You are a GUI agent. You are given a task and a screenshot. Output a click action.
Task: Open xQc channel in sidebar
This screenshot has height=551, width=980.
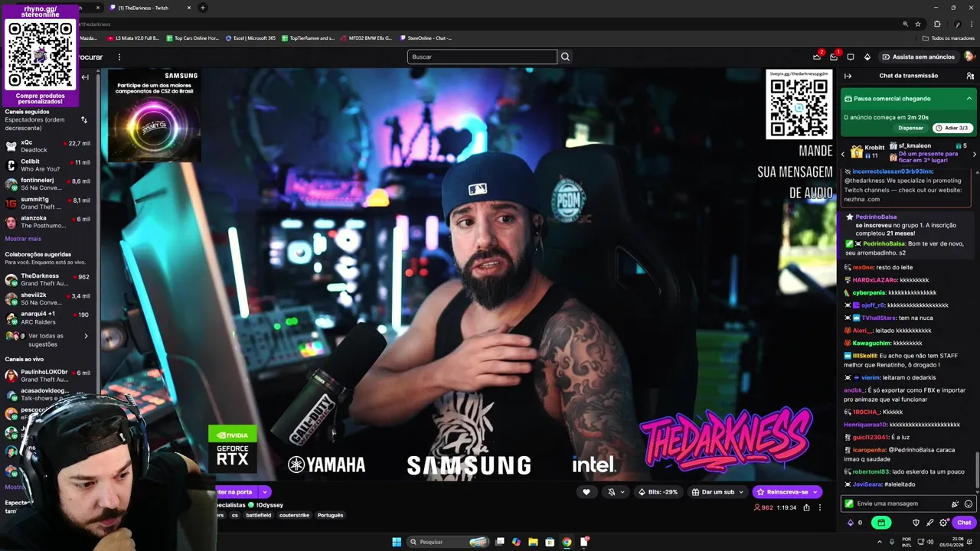[x=47, y=146]
